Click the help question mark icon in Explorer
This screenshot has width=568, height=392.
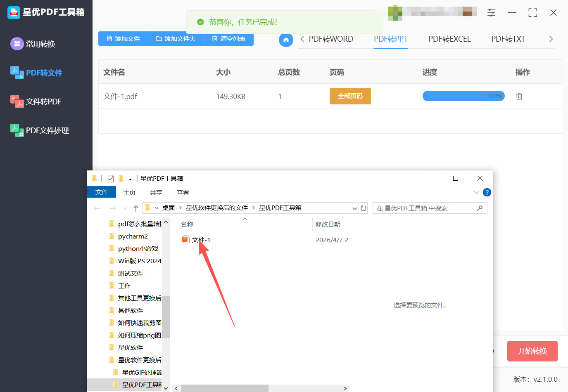487,192
